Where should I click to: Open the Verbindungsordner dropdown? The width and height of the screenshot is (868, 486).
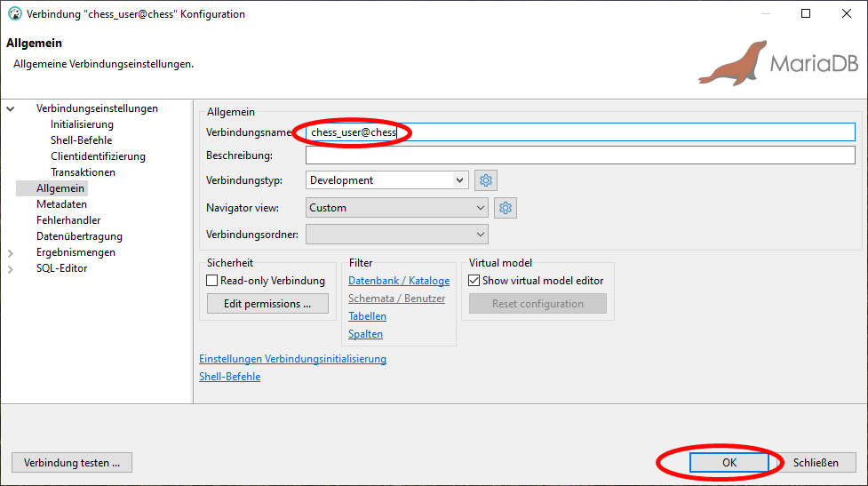(397, 235)
